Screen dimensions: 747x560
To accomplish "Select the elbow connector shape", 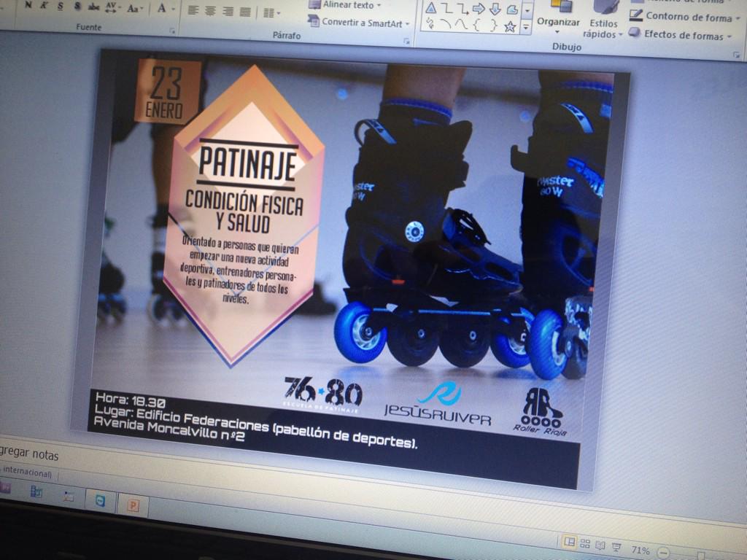I will [x=447, y=8].
